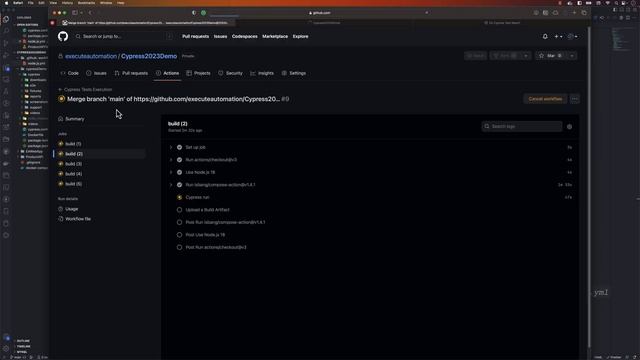Expand the Run compose-action step

371,185
